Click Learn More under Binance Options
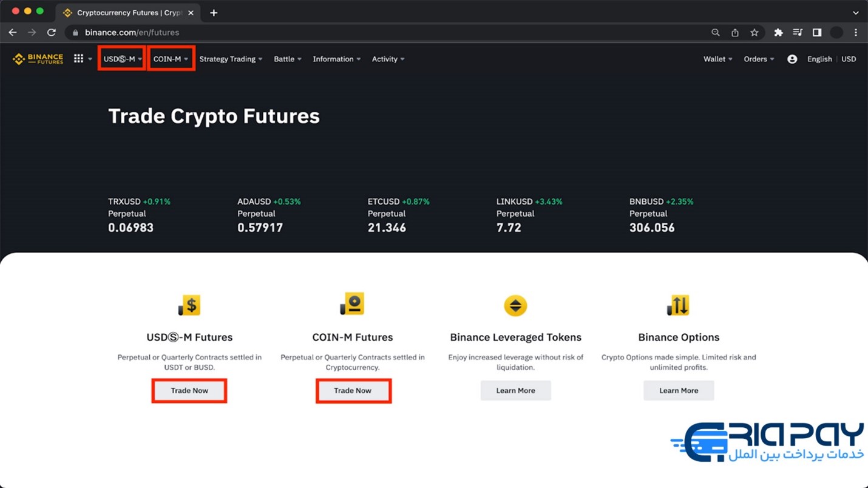The image size is (868, 488). point(679,391)
